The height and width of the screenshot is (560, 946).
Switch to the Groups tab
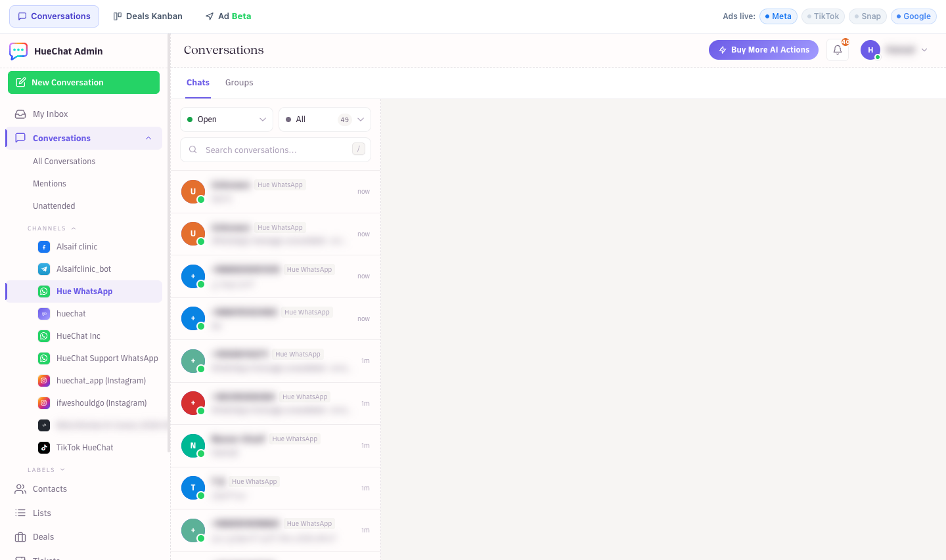click(239, 83)
